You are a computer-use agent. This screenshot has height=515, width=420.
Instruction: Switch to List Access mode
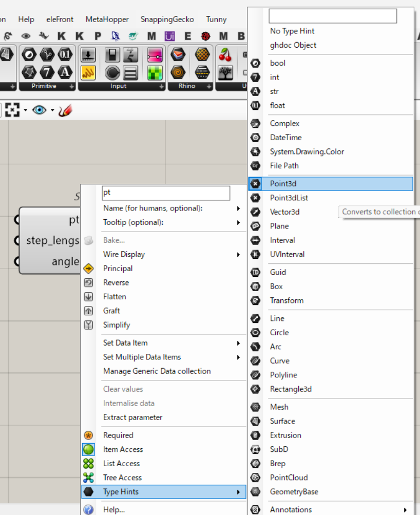click(x=121, y=463)
